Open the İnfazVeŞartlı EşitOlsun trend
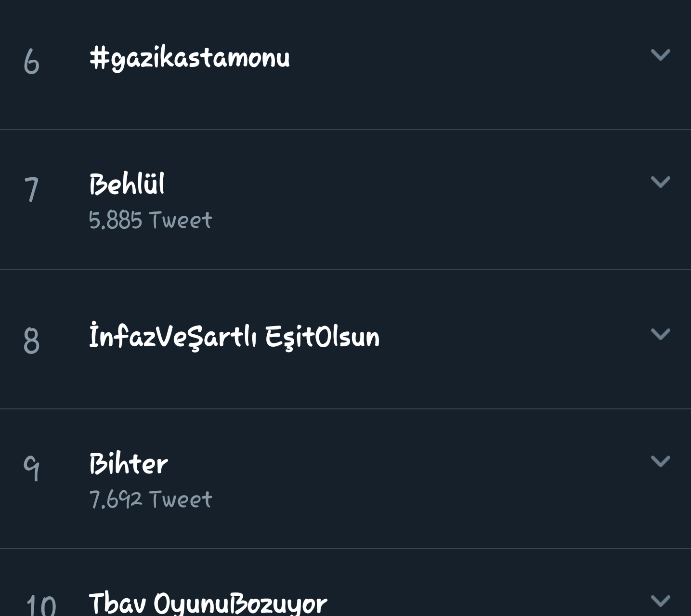Screen dimensions: 691x616 coord(234,336)
